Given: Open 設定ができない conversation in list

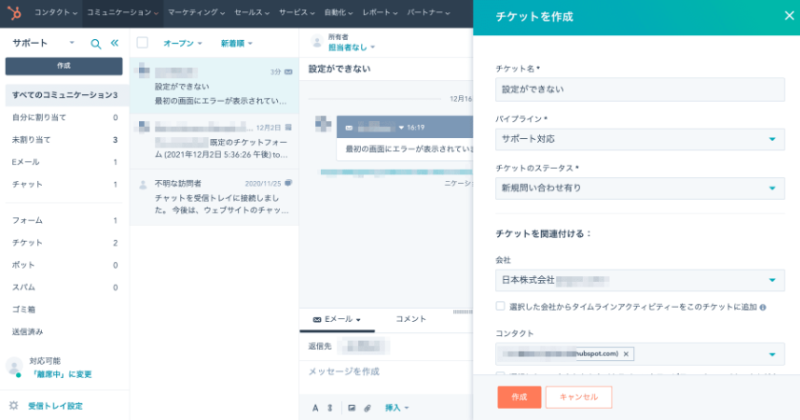Looking at the screenshot, I should click(214, 85).
